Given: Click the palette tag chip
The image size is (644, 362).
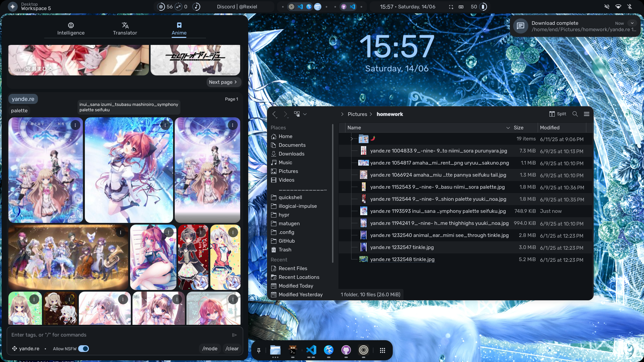Looking at the screenshot, I should pyautogui.click(x=19, y=111).
